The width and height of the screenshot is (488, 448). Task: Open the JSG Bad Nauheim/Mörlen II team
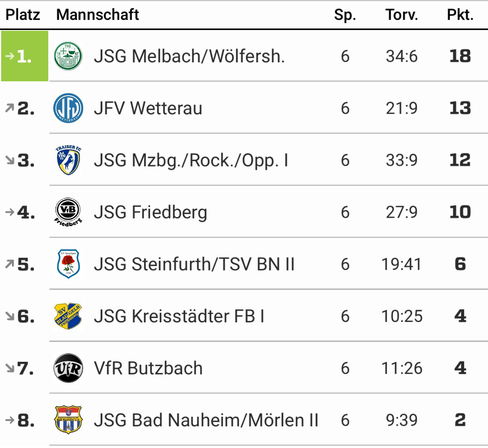[206, 420]
